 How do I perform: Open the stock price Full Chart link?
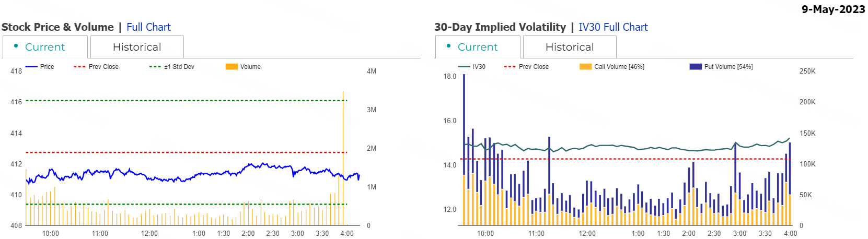point(148,27)
